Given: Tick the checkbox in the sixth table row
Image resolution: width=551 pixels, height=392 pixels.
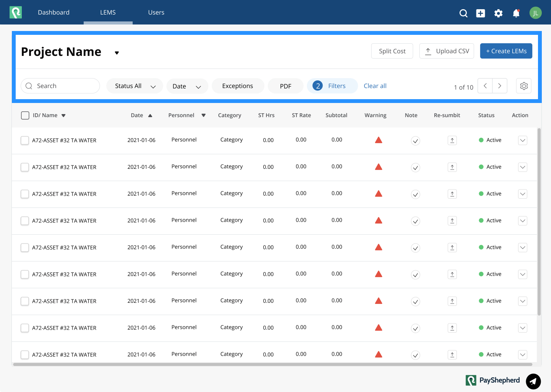Looking at the screenshot, I should (x=25, y=274).
